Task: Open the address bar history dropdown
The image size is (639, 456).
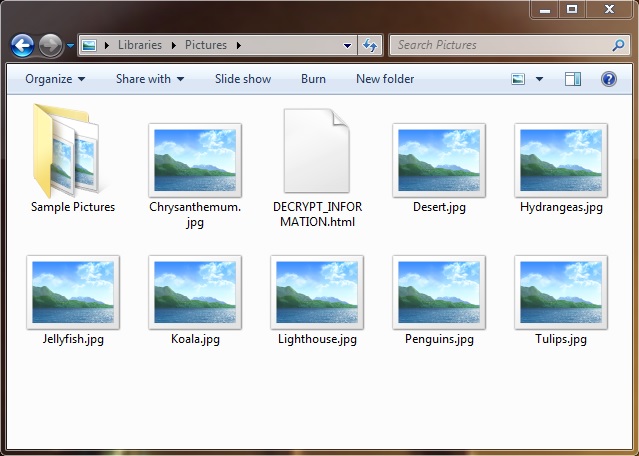Action: point(347,46)
